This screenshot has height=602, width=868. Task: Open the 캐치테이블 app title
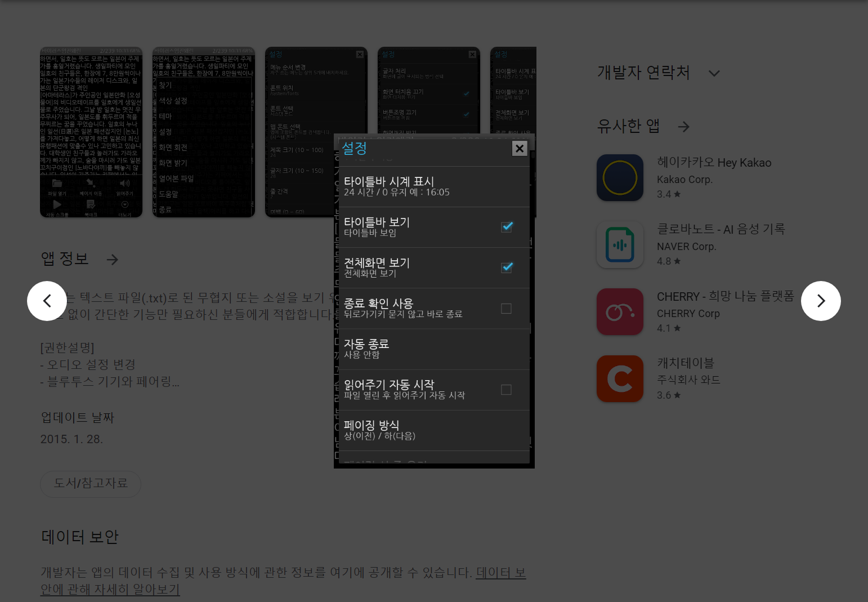[685, 363]
